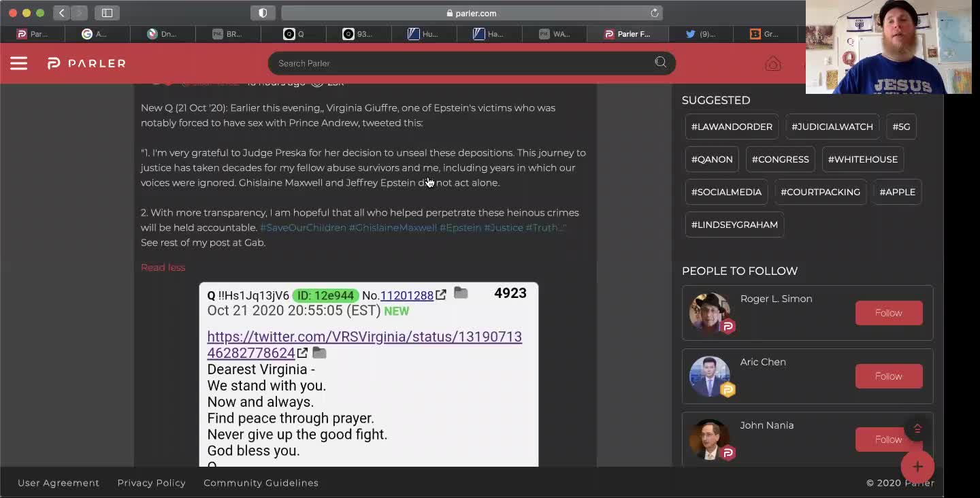Switch to the Hu... tab
The image size is (980, 498).
(423, 34)
